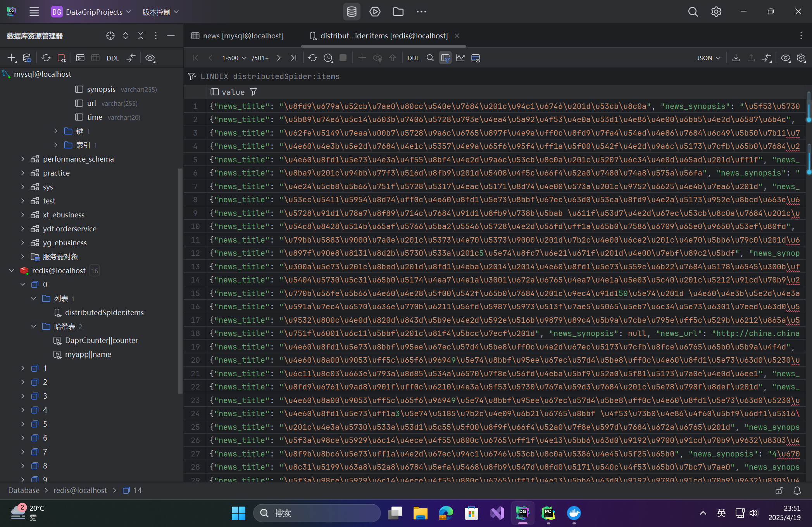
Task: Click the select opened file target icon
Action: [x=110, y=36]
